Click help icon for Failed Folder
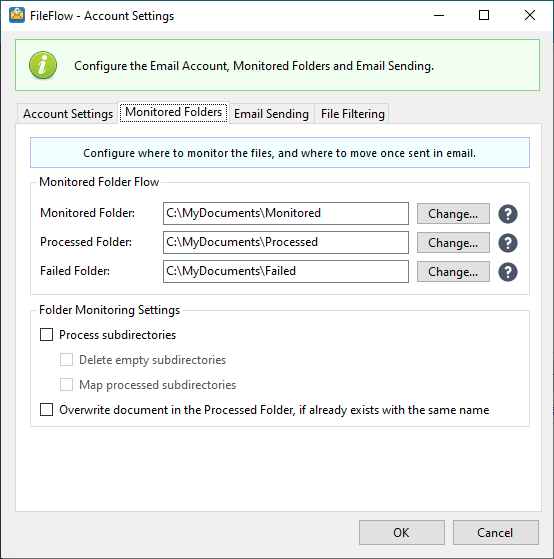 508,272
